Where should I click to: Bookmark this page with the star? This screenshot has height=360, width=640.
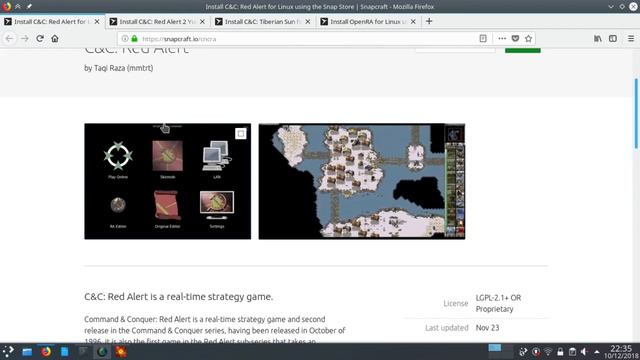529,38
